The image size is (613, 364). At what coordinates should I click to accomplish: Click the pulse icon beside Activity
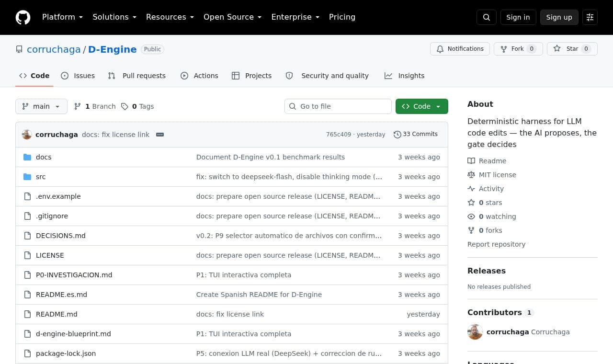pyautogui.click(x=471, y=189)
